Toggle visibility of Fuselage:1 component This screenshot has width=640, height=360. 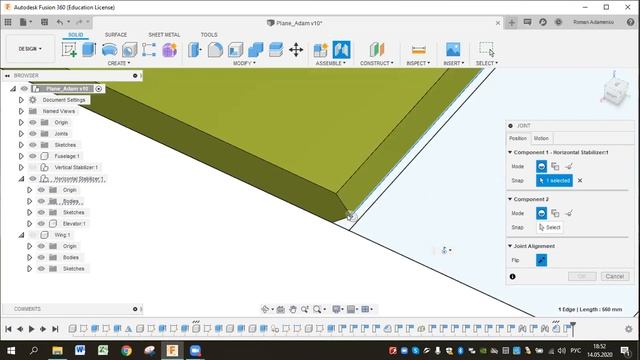[33, 156]
